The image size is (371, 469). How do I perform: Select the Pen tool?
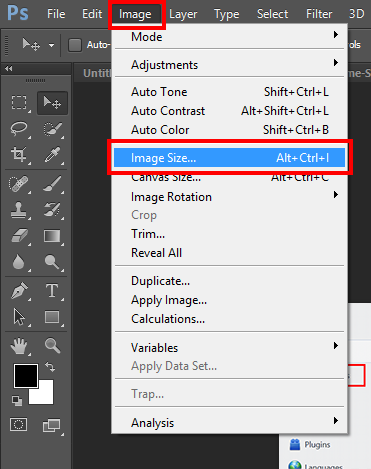[x=19, y=291]
